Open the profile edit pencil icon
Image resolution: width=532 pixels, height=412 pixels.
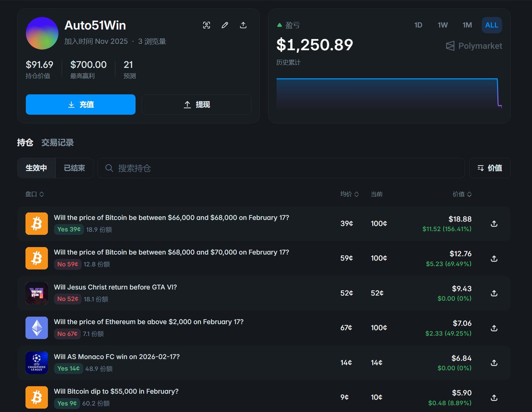[x=225, y=25]
